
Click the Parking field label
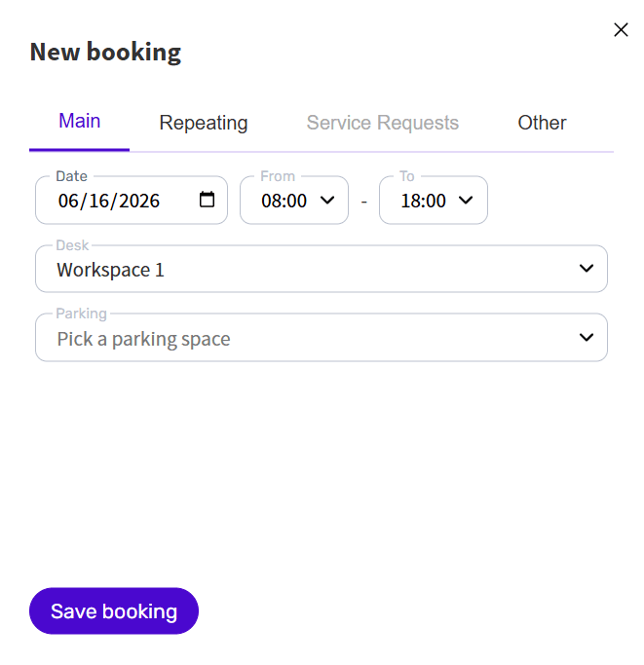tap(81, 314)
